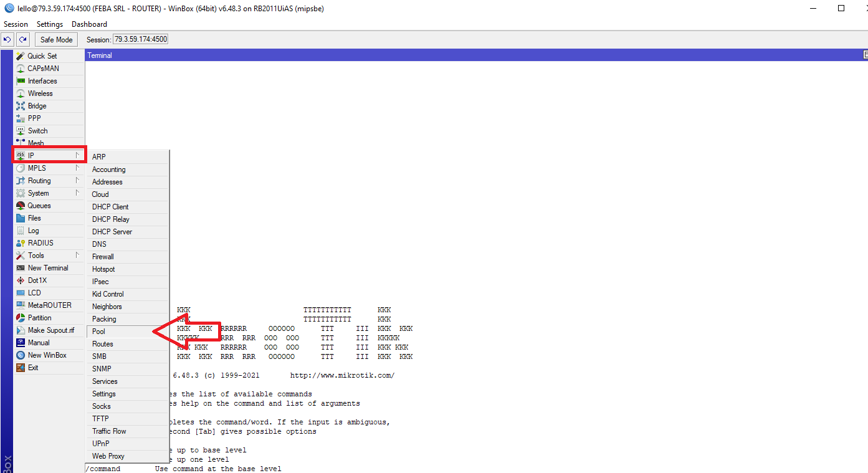Select DHCP Client in IP submenu
The height and width of the screenshot is (473, 868).
pos(128,207)
